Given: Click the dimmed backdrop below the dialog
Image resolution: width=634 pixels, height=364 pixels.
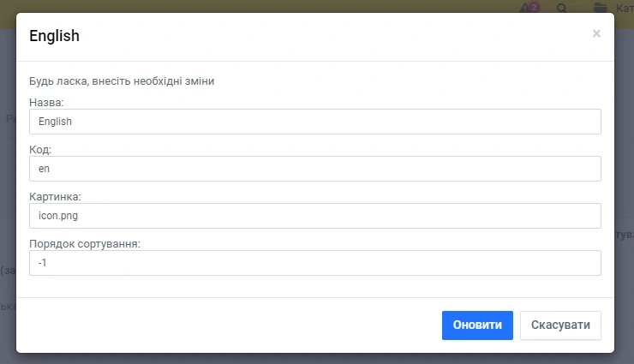Looking at the screenshot, I should click(317, 359).
